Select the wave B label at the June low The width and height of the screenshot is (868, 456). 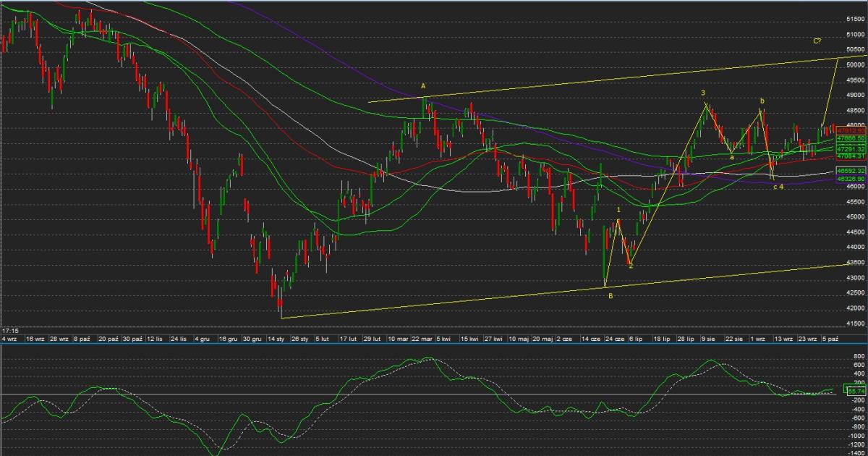(610, 295)
